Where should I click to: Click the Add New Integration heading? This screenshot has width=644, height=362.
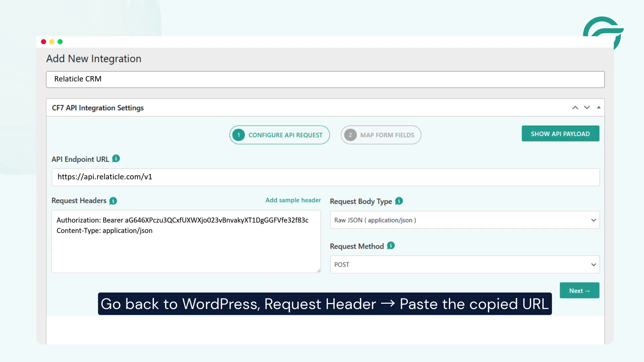tap(94, 59)
